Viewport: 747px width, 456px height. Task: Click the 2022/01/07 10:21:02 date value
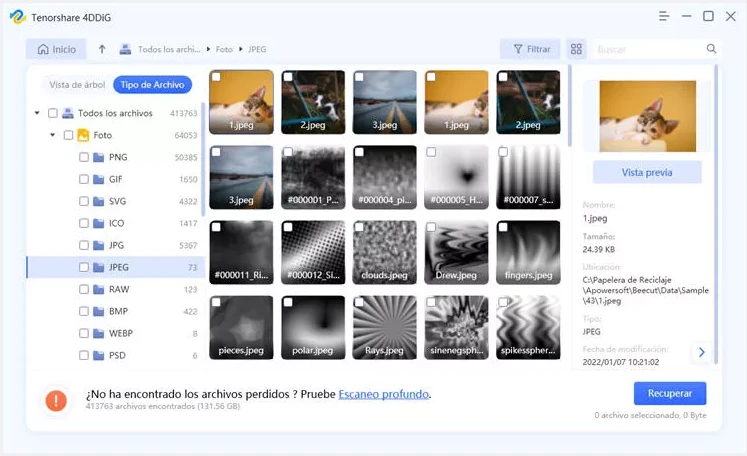pyautogui.click(x=621, y=362)
